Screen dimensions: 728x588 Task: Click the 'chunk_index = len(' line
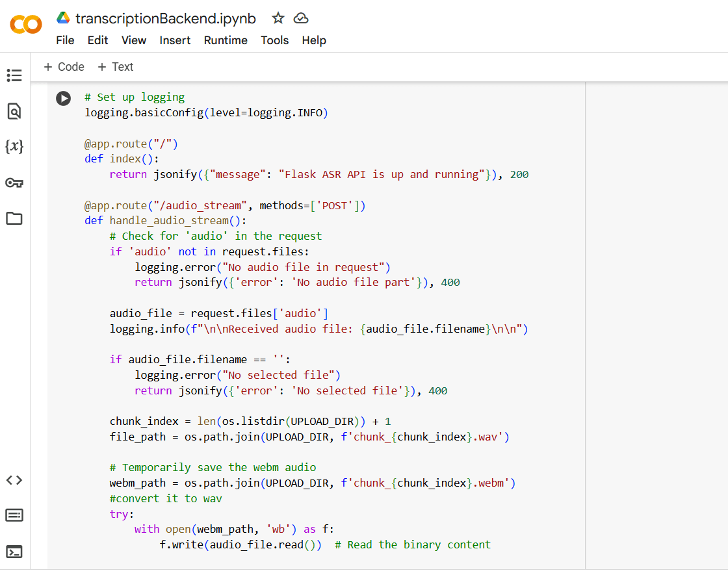(250, 422)
